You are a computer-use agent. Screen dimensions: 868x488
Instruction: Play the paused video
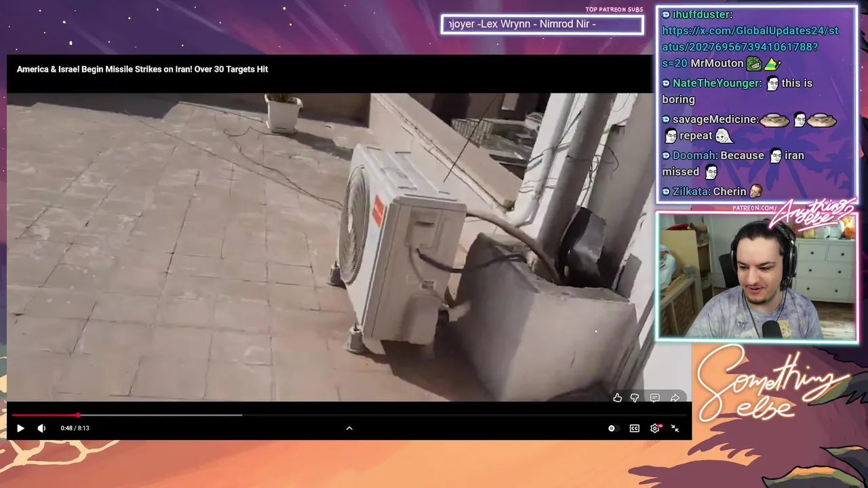(x=20, y=428)
